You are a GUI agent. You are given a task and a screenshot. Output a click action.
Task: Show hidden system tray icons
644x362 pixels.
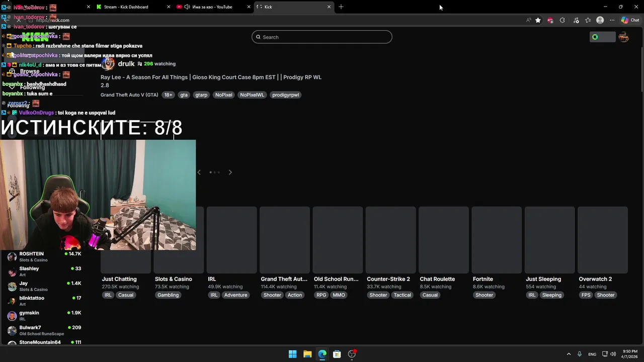(569, 354)
